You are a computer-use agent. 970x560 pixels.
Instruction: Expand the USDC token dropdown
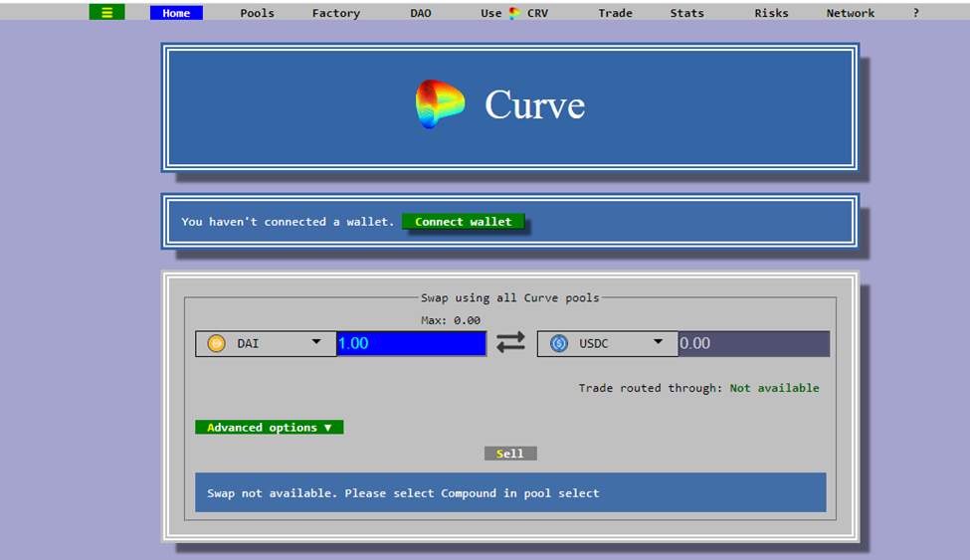pyautogui.click(x=608, y=343)
